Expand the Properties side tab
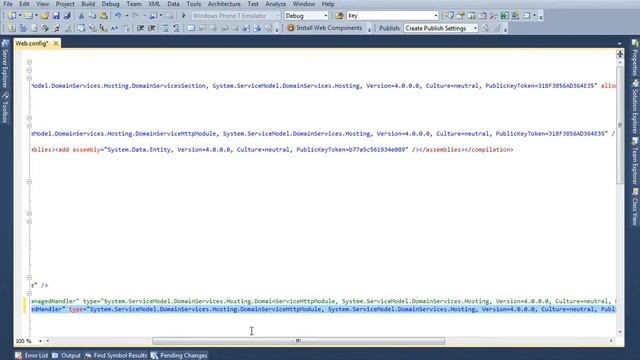This screenshot has height=360, width=640. coord(635,58)
